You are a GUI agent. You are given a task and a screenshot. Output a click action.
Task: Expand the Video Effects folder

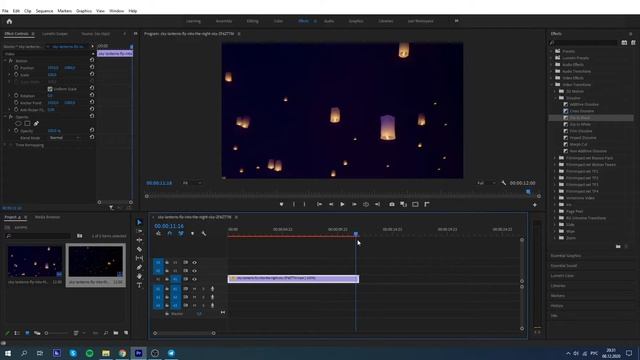click(551, 78)
